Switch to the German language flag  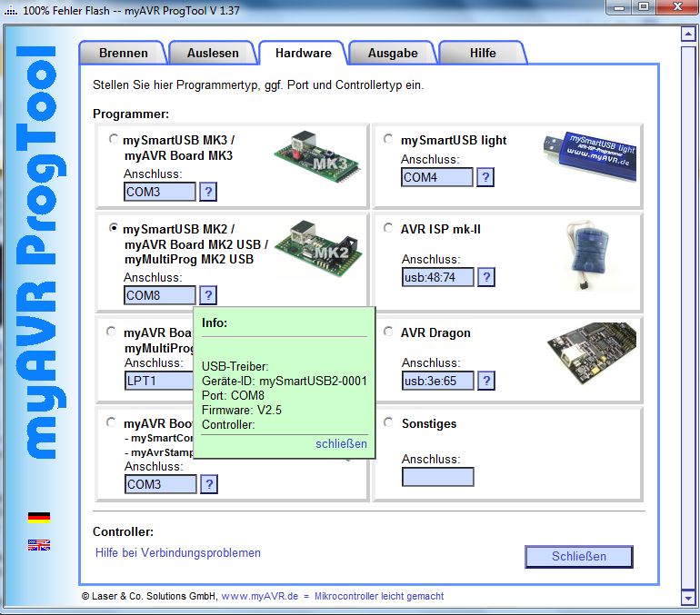39,517
